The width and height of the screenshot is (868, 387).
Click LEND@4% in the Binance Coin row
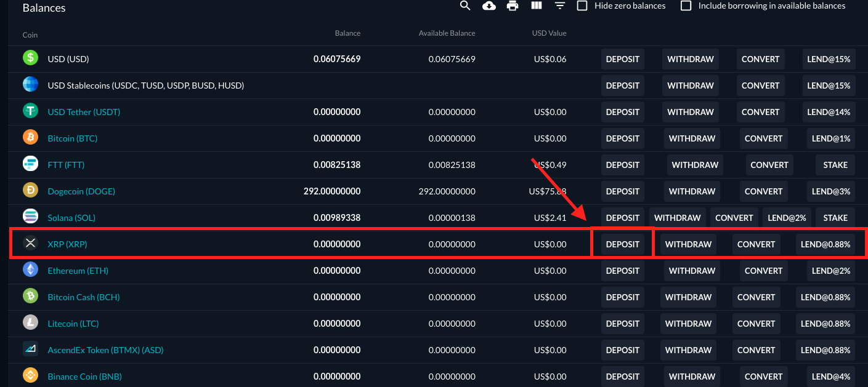tap(831, 377)
